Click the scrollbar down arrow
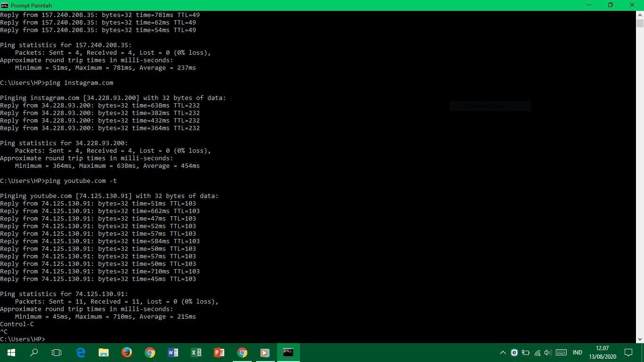This screenshot has height=362, width=644. [x=640, y=339]
